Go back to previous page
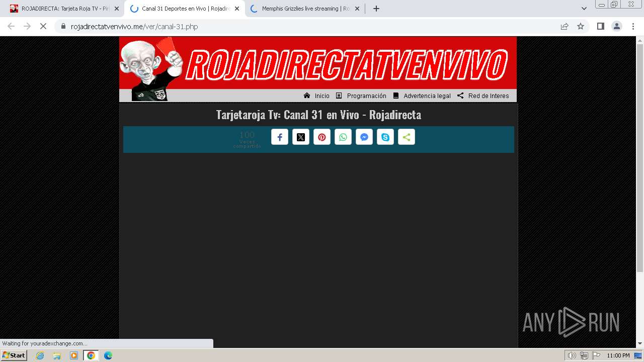The width and height of the screenshot is (644, 362). (11, 26)
